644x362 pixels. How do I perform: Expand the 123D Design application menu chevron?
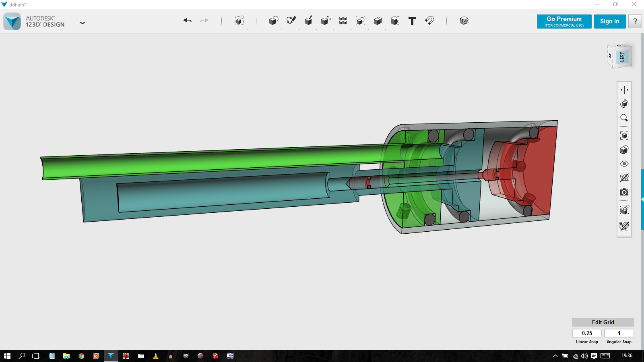[x=83, y=23]
